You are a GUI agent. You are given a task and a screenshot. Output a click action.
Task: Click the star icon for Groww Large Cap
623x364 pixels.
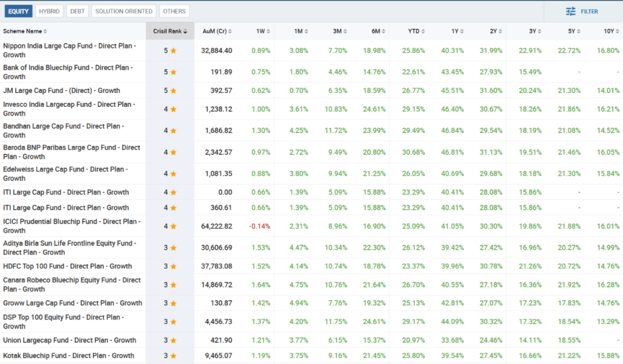[x=173, y=303]
